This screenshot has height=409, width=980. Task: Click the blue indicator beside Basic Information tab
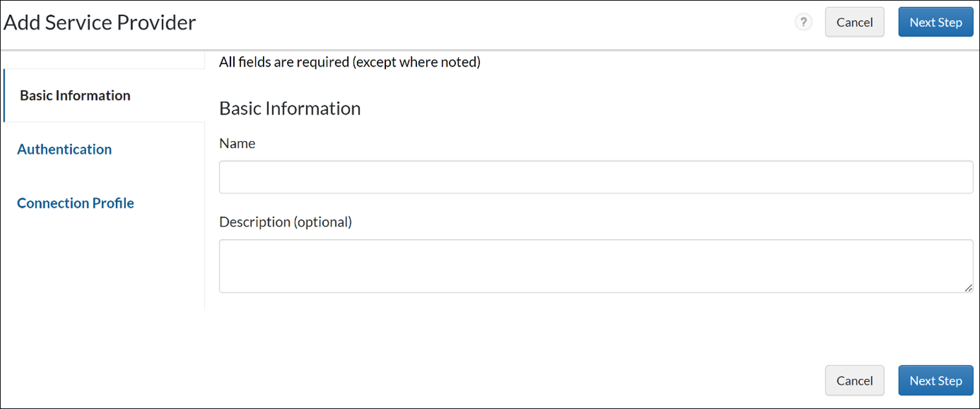[5, 96]
